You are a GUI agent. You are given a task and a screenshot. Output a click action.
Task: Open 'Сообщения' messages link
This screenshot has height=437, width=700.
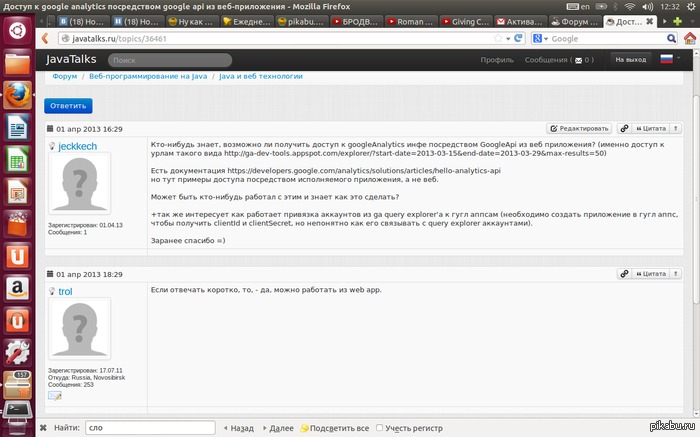point(559,59)
